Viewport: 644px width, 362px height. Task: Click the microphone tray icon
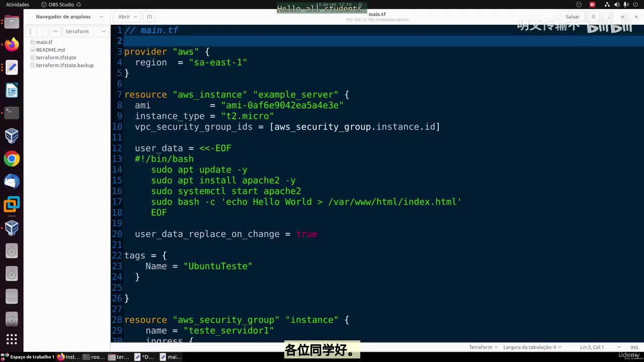(x=626, y=5)
